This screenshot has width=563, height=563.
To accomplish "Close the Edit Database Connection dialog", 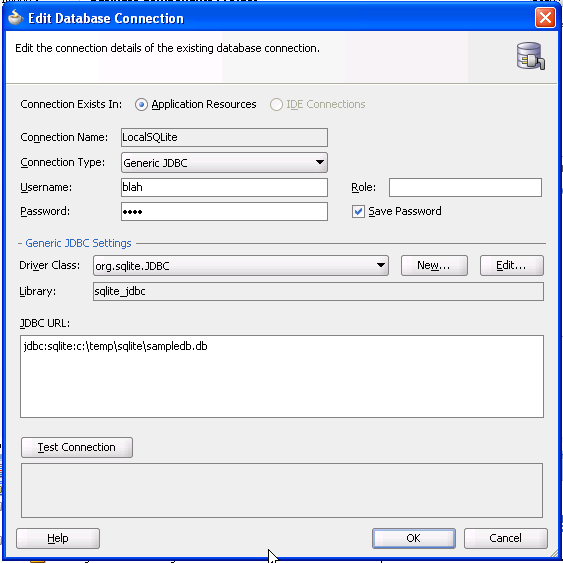I will (545, 17).
